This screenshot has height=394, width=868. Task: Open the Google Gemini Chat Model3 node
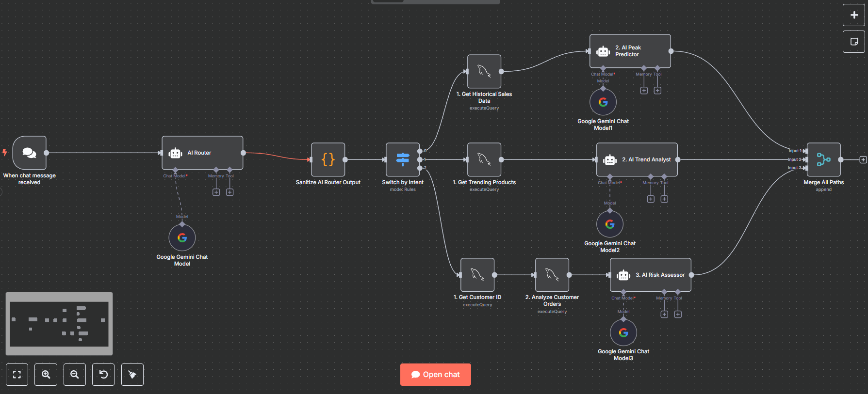point(623,333)
